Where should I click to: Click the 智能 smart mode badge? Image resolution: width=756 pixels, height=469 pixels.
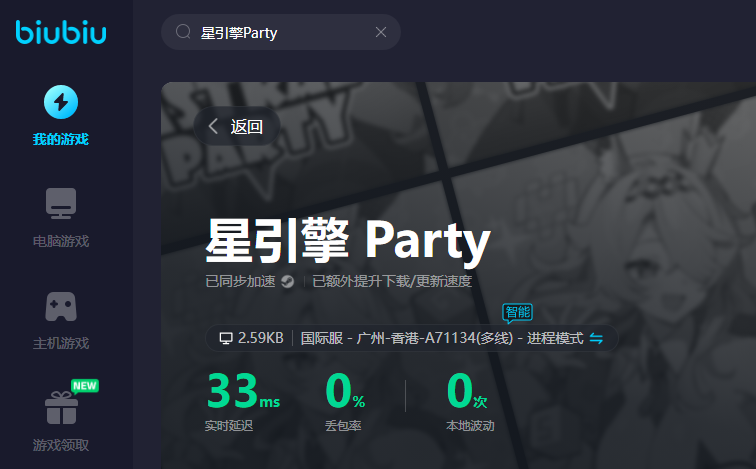click(517, 313)
